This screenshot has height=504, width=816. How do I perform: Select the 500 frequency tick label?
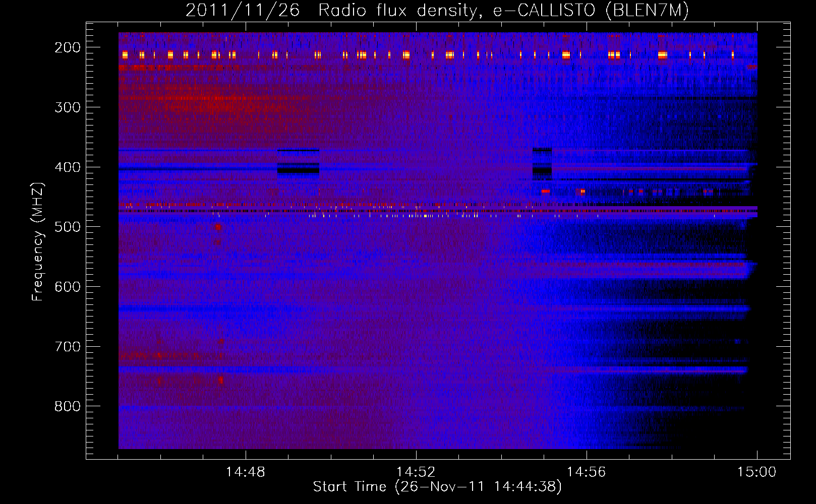68,227
